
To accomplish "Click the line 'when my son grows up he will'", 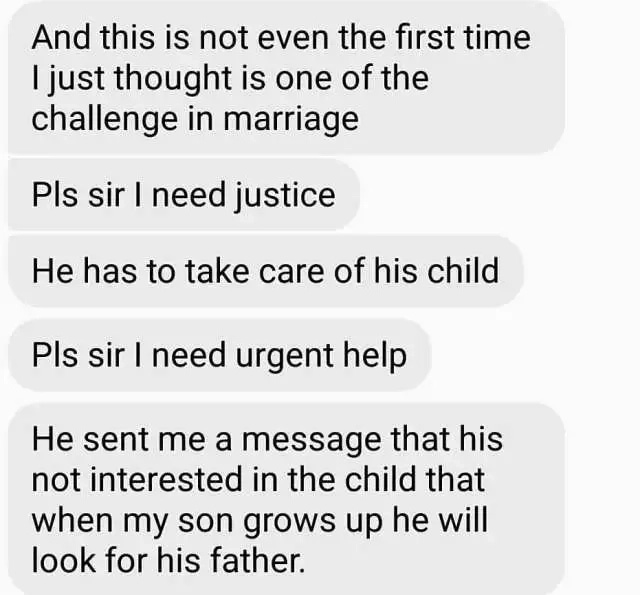I will pyautogui.click(x=260, y=522).
